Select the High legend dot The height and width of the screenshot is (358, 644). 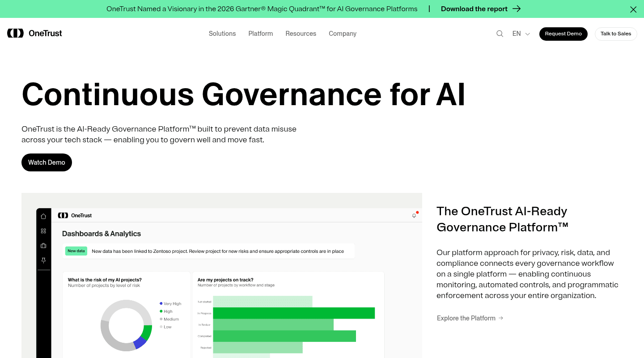pos(161,311)
